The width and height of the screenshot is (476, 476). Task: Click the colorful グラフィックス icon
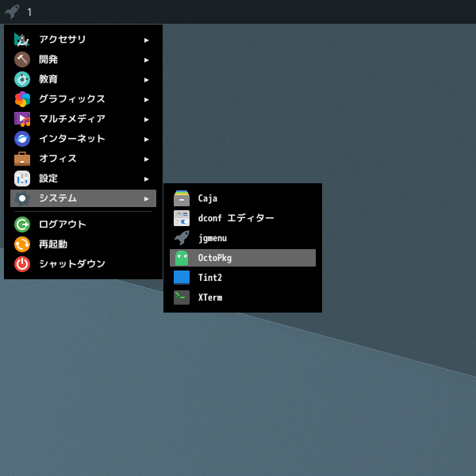[x=22, y=99]
